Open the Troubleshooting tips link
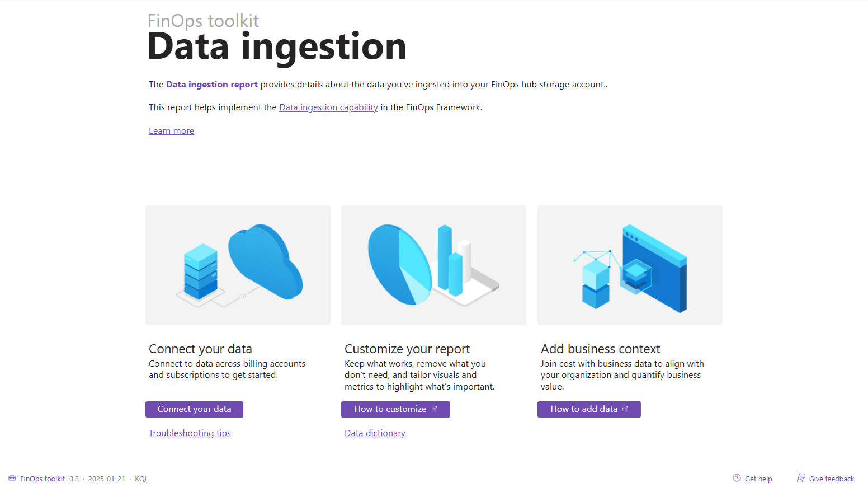The width and height of the screenshot is (868, 487). tap(190, 433)
